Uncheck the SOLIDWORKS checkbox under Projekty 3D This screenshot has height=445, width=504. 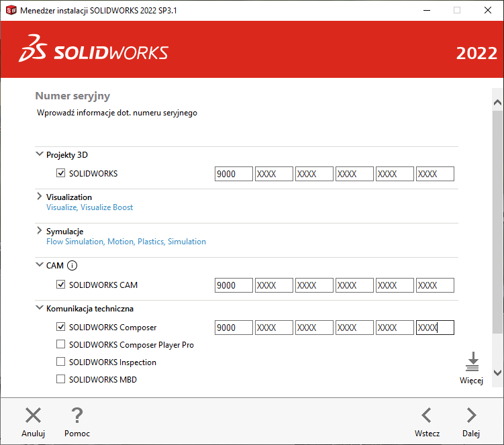coord(61,173)
